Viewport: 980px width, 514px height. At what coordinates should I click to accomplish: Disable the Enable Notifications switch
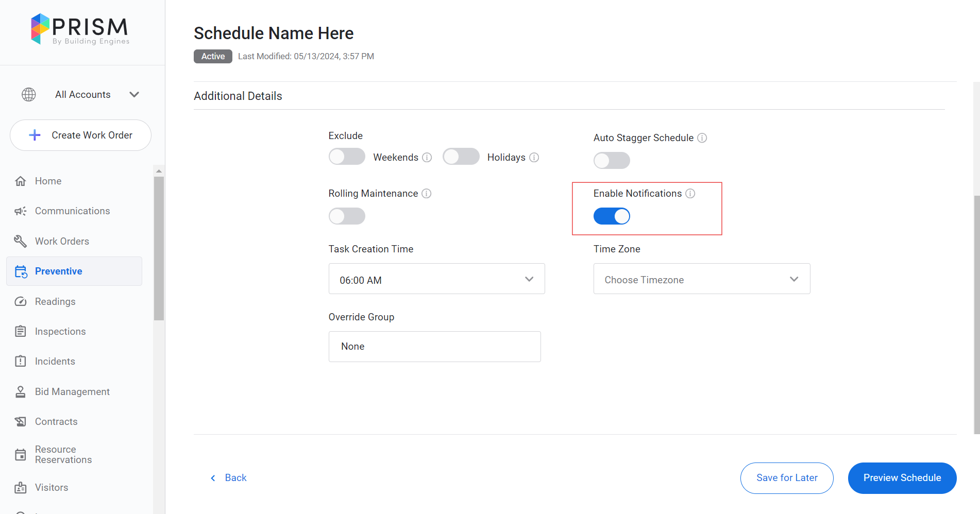coord(612,216)
